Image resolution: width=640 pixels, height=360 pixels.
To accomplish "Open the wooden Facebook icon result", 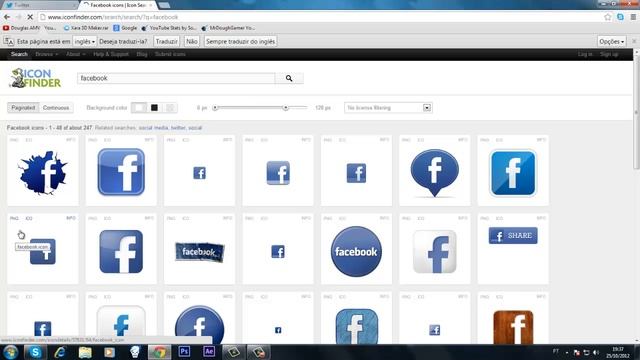I will pyautogui.click(x=513, y=327).
